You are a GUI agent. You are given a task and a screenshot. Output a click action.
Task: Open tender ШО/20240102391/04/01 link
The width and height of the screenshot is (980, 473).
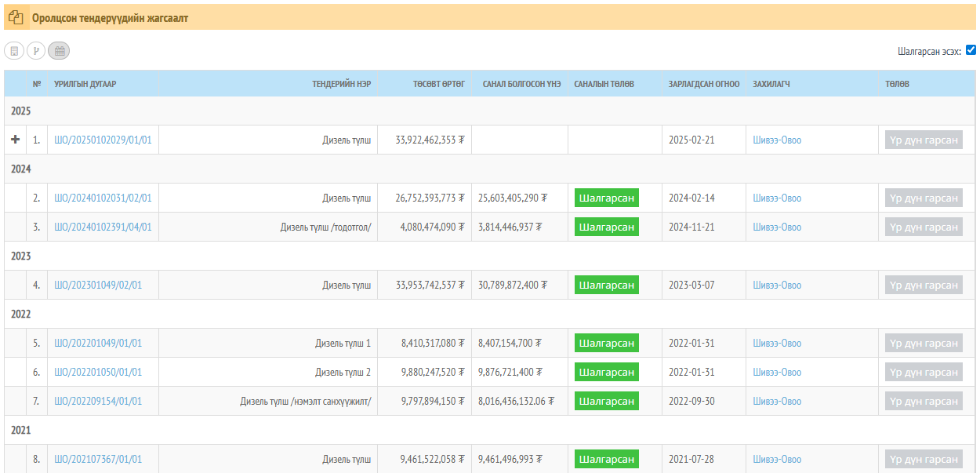tap(103, 227)
